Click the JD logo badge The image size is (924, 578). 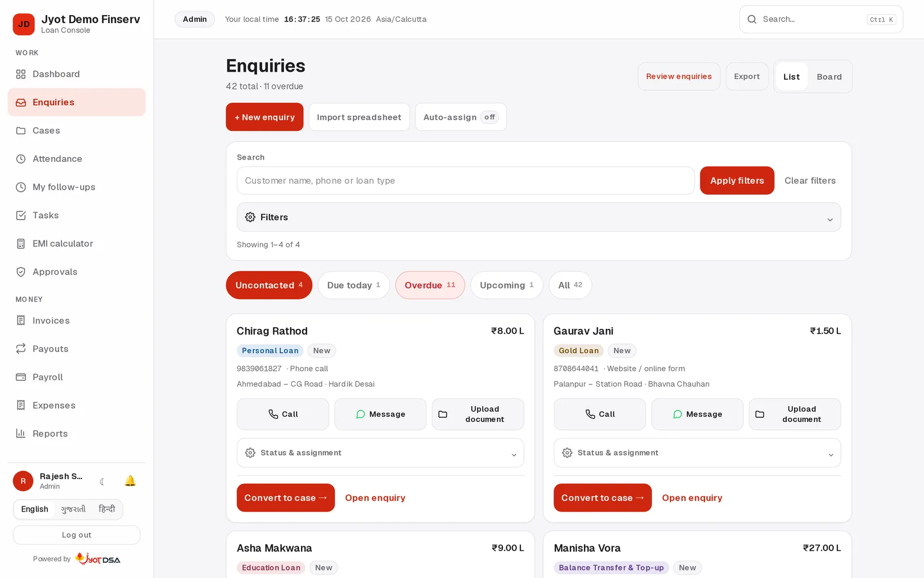[x=24, y=24]
